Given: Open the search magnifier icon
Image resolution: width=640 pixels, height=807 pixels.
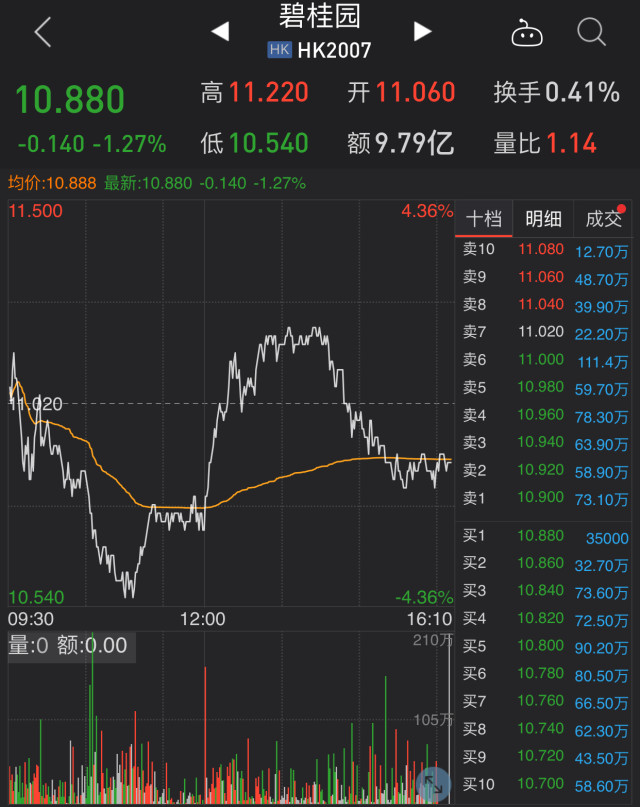Looking at the screenshot, I should [591, 32].
